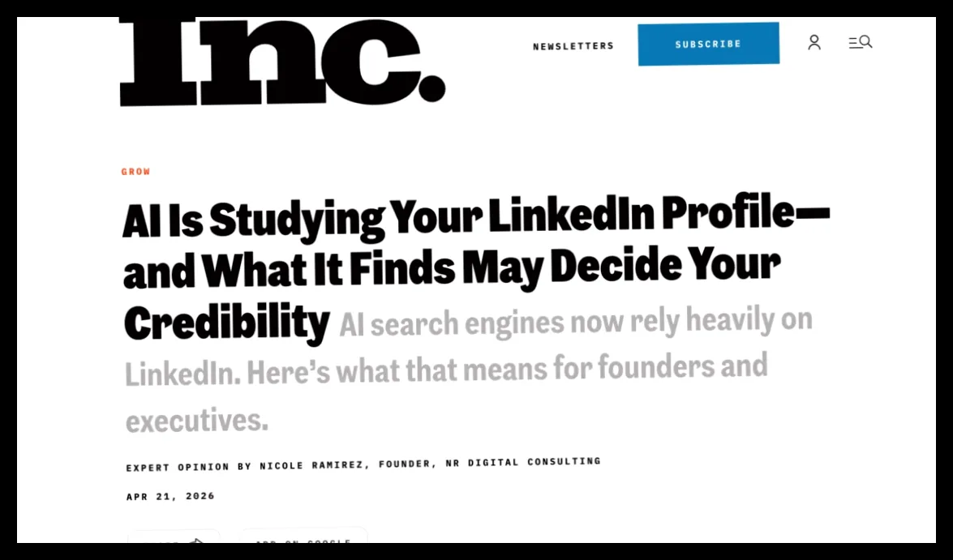Viewport: 953px width, 560px height.
Task: Click author name Nicole Ramirez
Action: (x=311, y=465)
